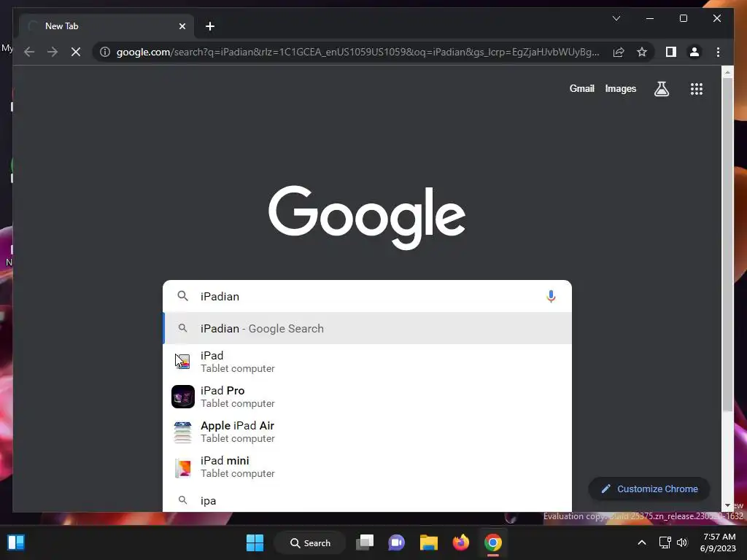Share this page icon in address bar
Viewport: 747px width, 560px height.
619,52
